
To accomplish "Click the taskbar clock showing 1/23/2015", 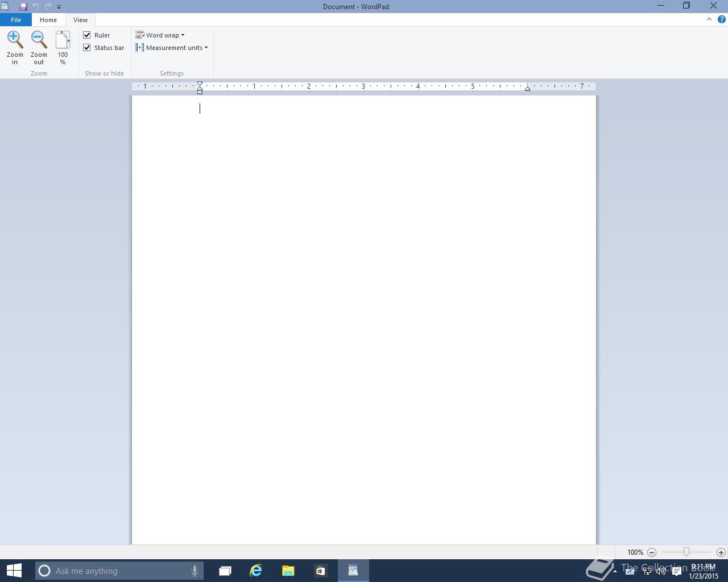I will coord(704,571).
